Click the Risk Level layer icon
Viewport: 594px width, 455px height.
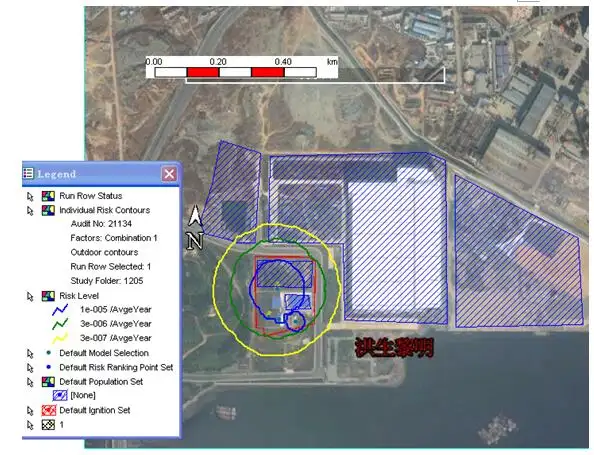(x=48, y=296)
